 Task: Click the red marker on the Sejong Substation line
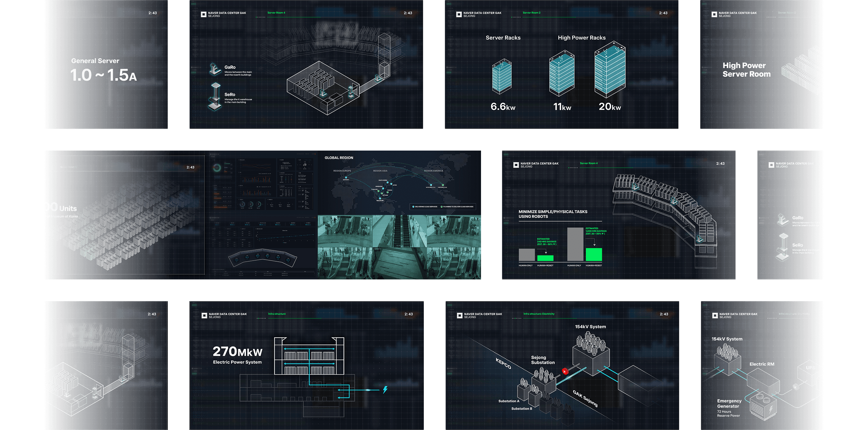[x=565, y=371]
